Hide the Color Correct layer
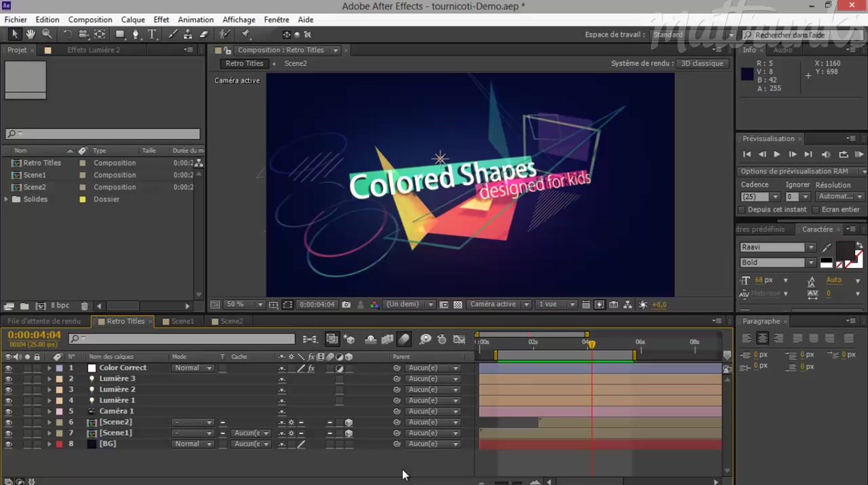This screenshot has height=485, width=868. (x=8, y=368)
